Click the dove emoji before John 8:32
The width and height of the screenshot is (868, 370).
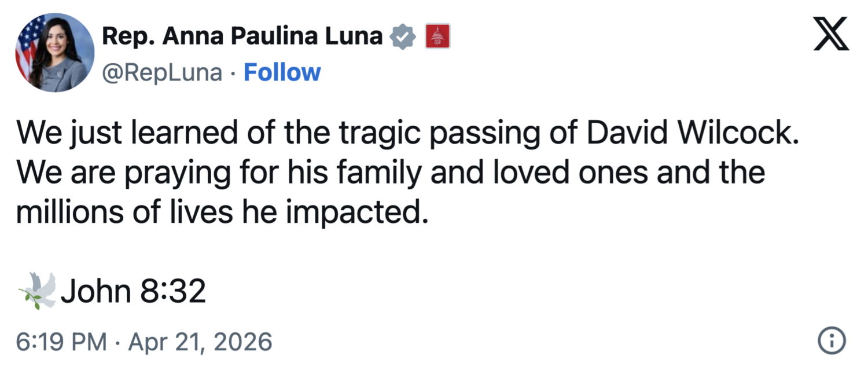37,290
